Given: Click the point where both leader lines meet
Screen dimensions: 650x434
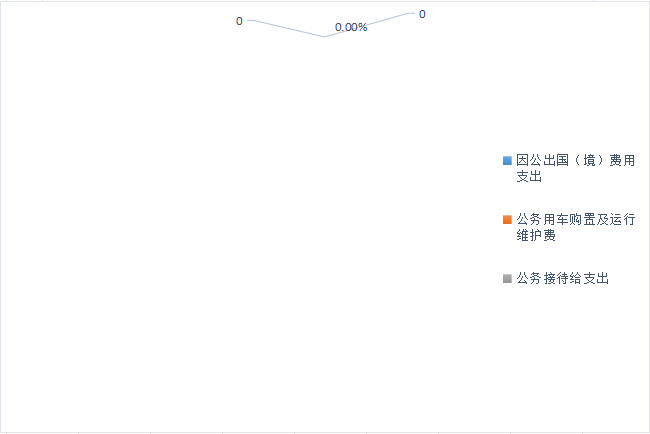Looking at the screenshot, I should [x=324, y=37].
